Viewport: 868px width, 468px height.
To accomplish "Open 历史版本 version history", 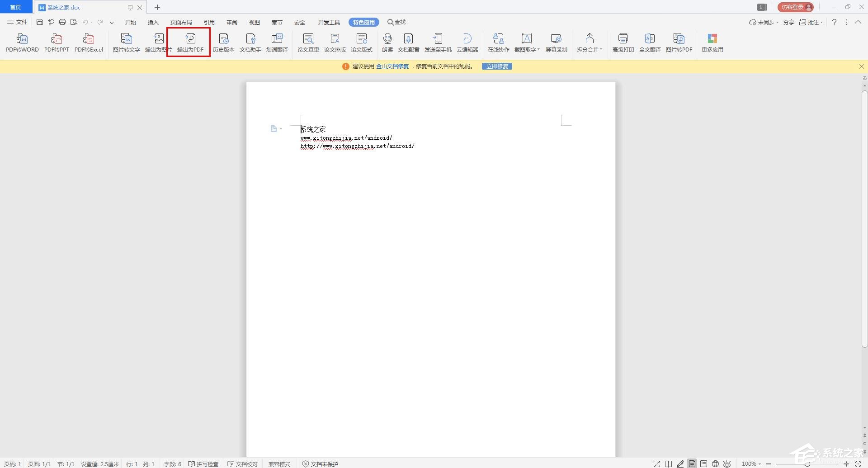I will (x=223, y=43).
